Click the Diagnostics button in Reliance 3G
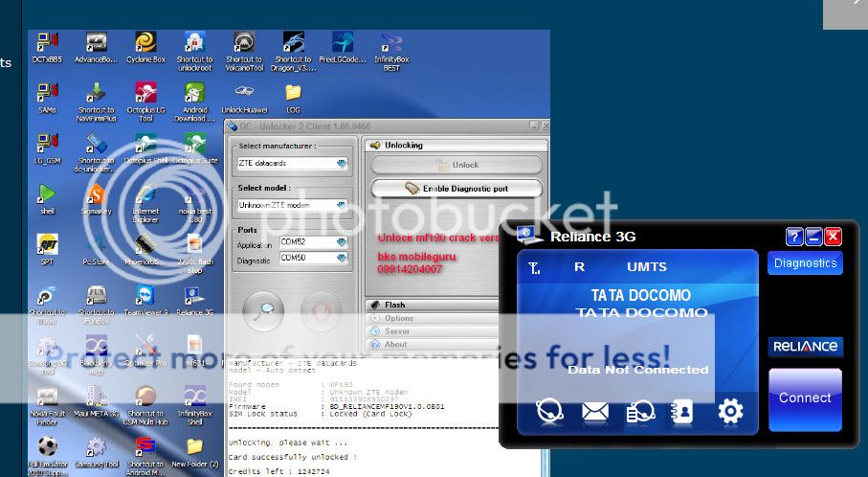 pos(805,263)
